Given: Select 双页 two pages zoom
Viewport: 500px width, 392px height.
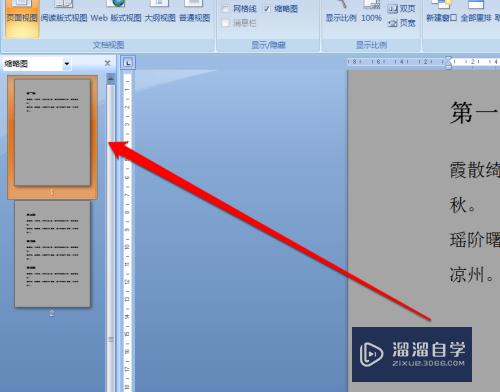Looking at the screenshot, I should coord(402,9).
